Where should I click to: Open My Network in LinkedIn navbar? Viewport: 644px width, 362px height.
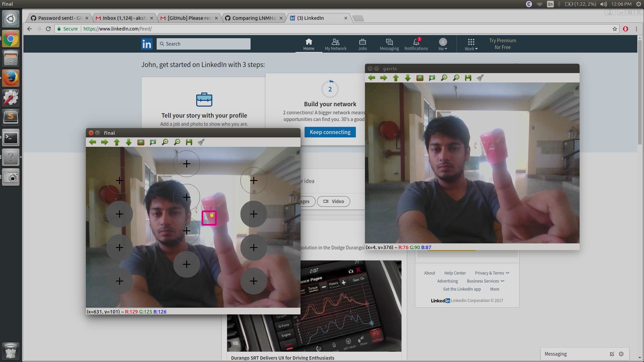click(x=335, y=44)
